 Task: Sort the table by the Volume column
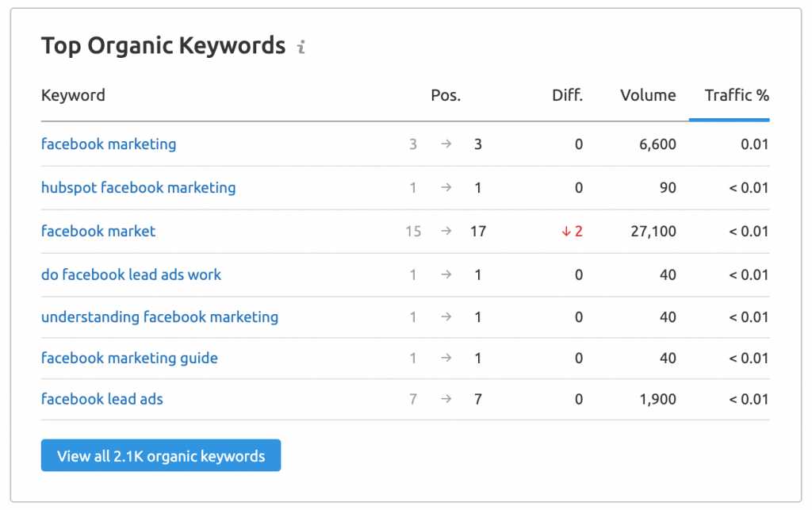point(648,95)
